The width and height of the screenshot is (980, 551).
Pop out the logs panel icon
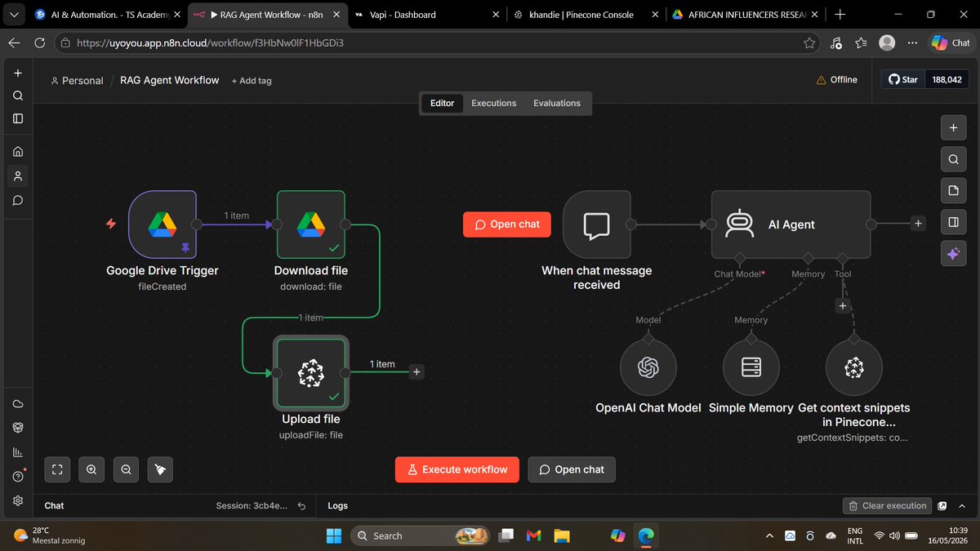(x=942, y=506)
